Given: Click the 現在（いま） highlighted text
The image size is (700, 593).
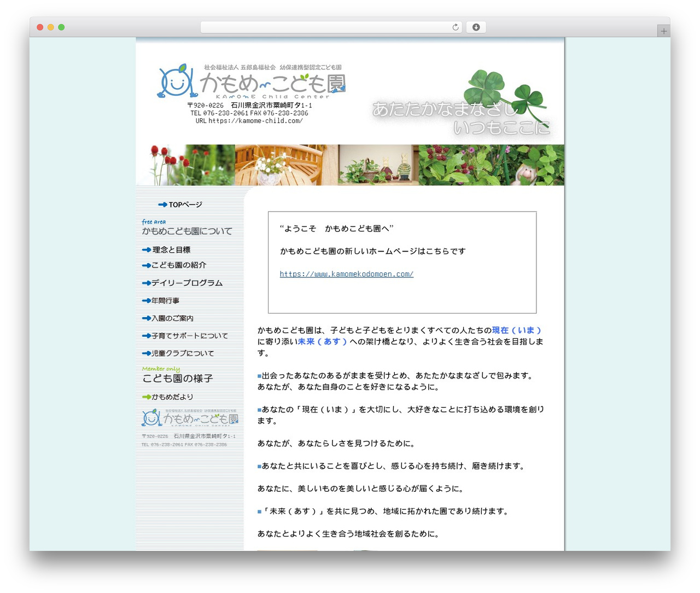Looking at the screenshot, I should (x=517, y=330).
